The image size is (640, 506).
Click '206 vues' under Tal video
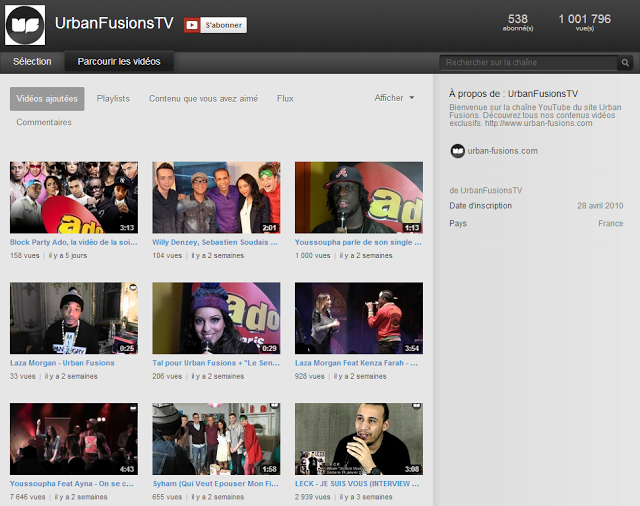pyautogui.click(x=167, y=376)
